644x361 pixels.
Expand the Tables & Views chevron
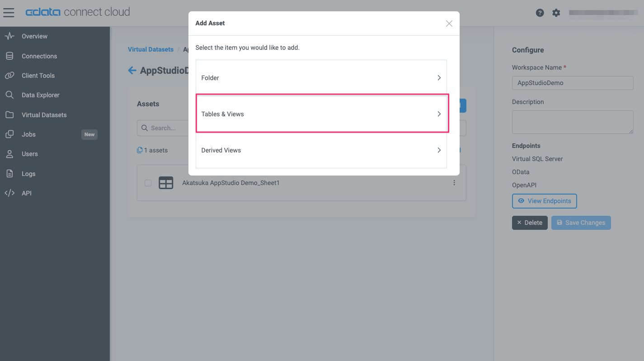coord(438,114)
